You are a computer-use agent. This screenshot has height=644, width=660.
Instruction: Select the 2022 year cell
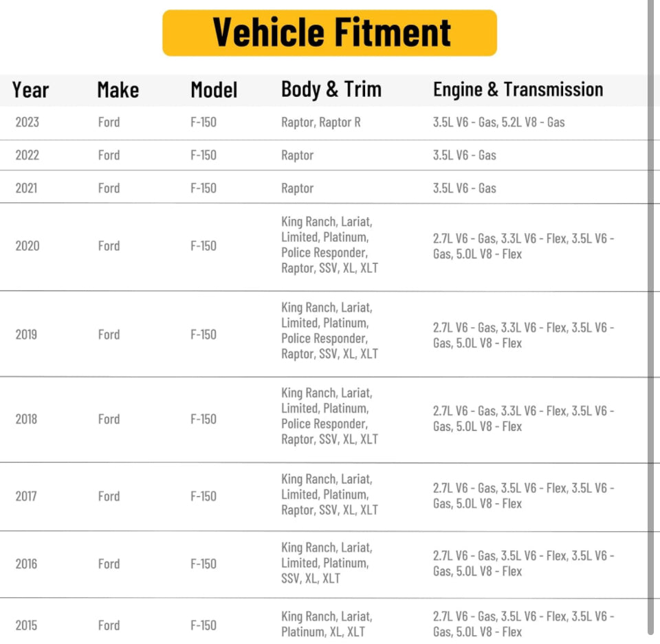27,155
